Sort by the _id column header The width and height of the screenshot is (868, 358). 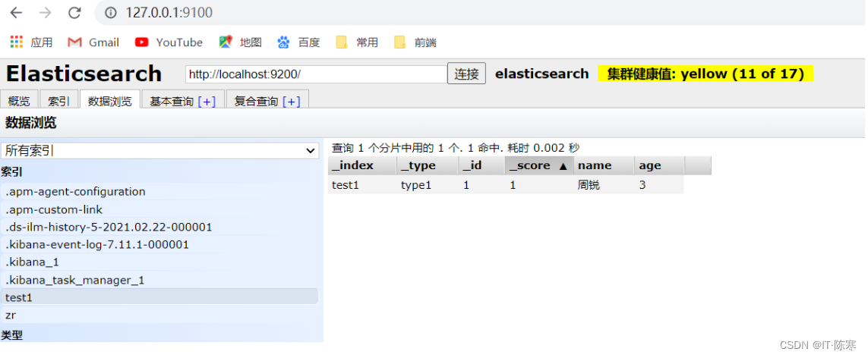pyautogui.click(x=481, y=166)
